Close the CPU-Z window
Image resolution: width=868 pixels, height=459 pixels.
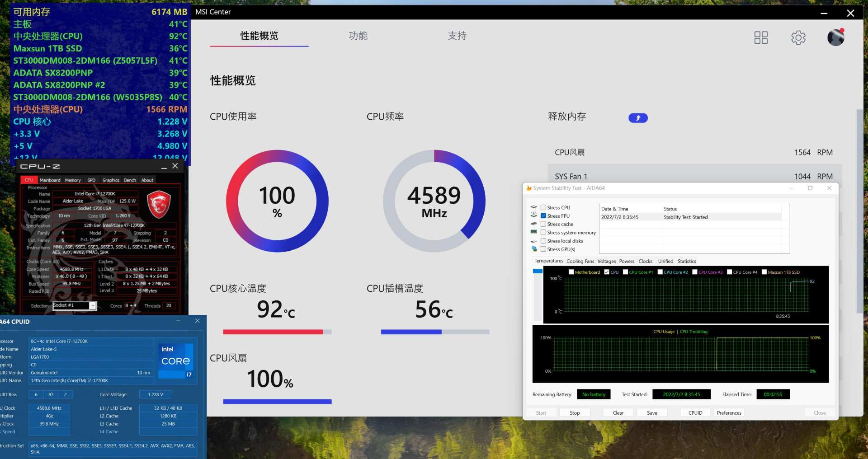pyautogui.click(x=175, y=166)
